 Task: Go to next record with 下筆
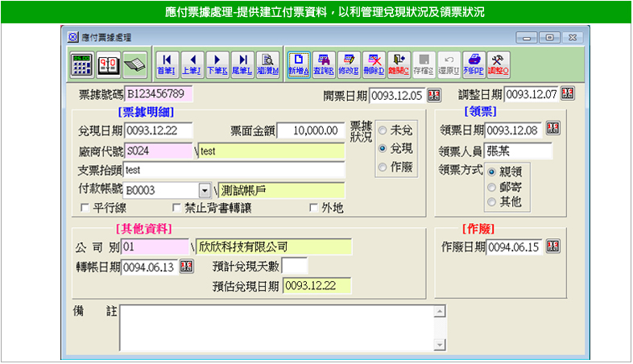point(217,64)
